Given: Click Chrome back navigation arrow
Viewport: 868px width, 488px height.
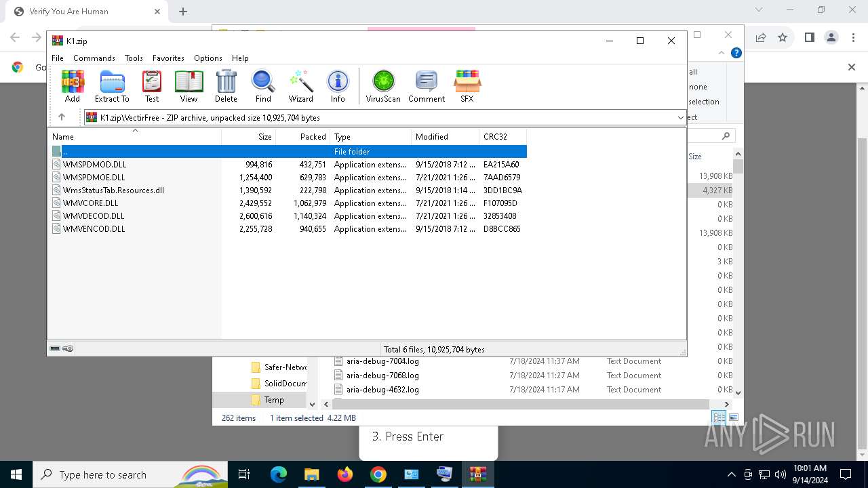Looking at the screenshot, I should 15,37.
